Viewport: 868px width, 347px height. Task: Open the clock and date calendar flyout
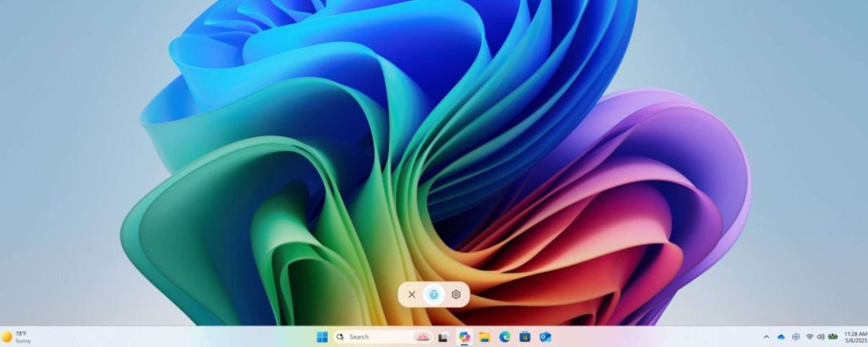coord(856,337)
